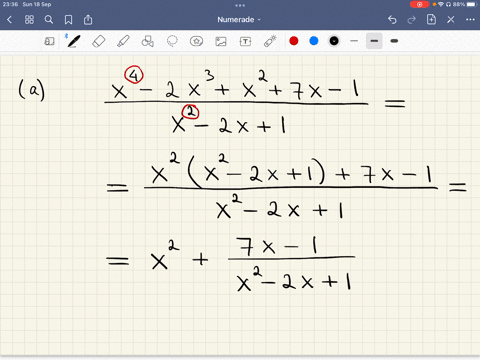Image resolution: width=480 pixels, height=360 pixels.
Task: Toggle the read-only mode icon
Action: pyautogui.click(x=49, y=41)
